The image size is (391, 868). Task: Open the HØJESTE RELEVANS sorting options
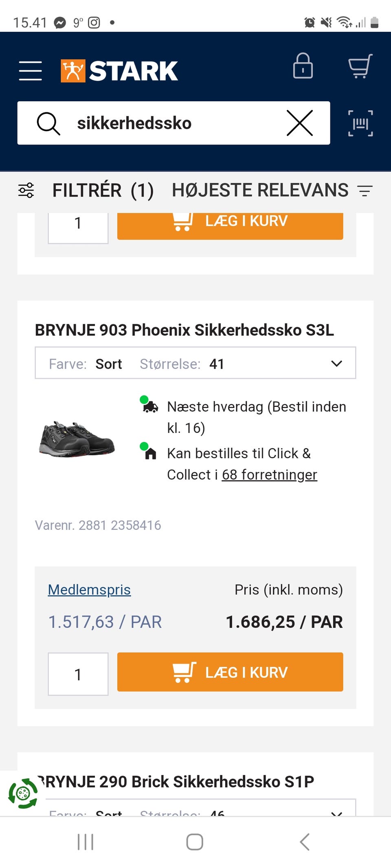pos(259,190)
